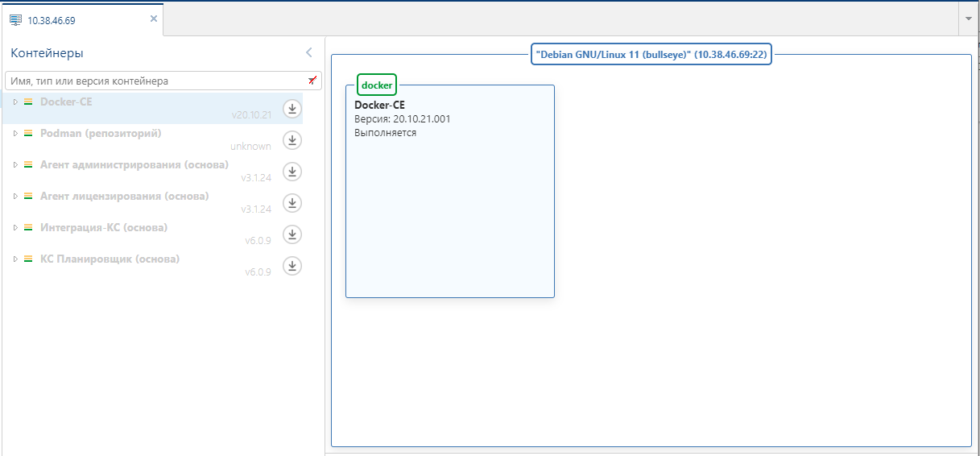Click the Версия: 20.10.21.001 text
This screenshot has width=980, height=456.
click(403, 119)
